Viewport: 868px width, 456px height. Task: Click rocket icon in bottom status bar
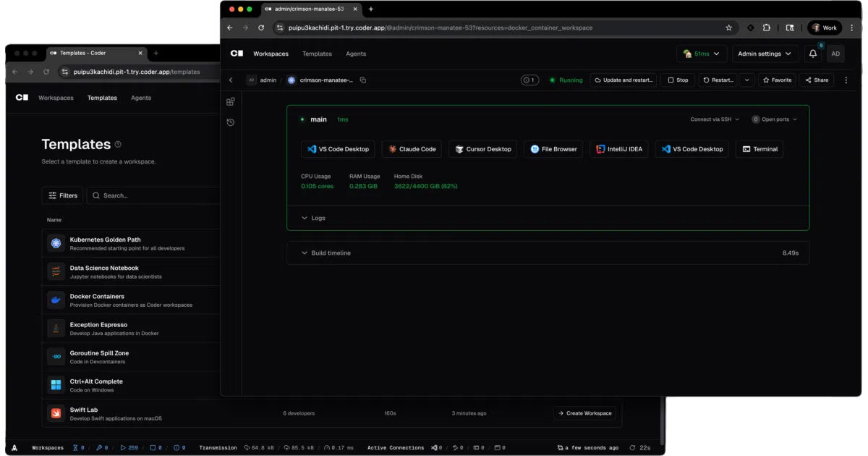(14, 448)
